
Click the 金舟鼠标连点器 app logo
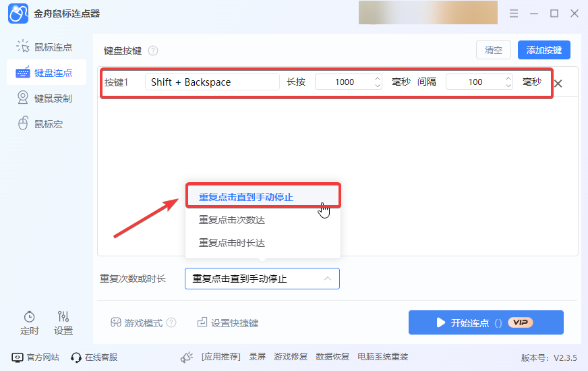tap(18, 13)
